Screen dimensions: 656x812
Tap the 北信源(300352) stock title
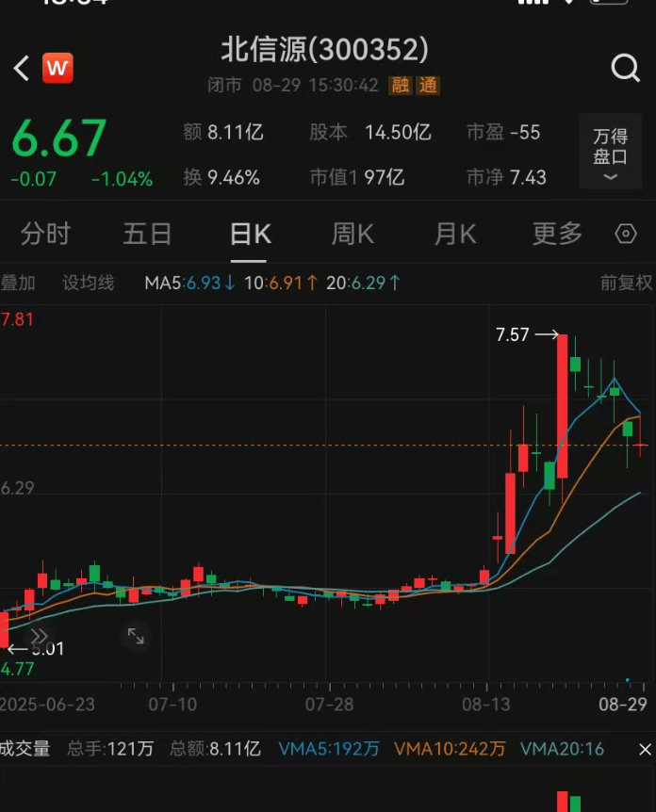tap(325, 50)
